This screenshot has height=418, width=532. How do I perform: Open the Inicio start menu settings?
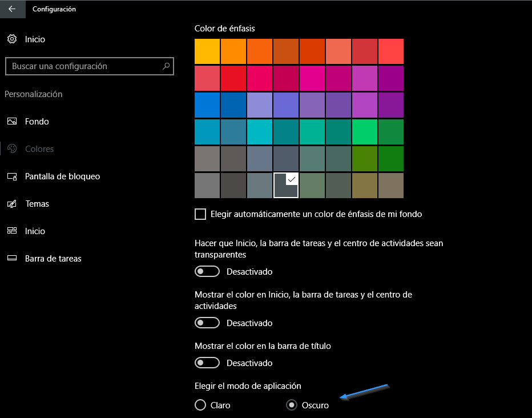point(35,231)
